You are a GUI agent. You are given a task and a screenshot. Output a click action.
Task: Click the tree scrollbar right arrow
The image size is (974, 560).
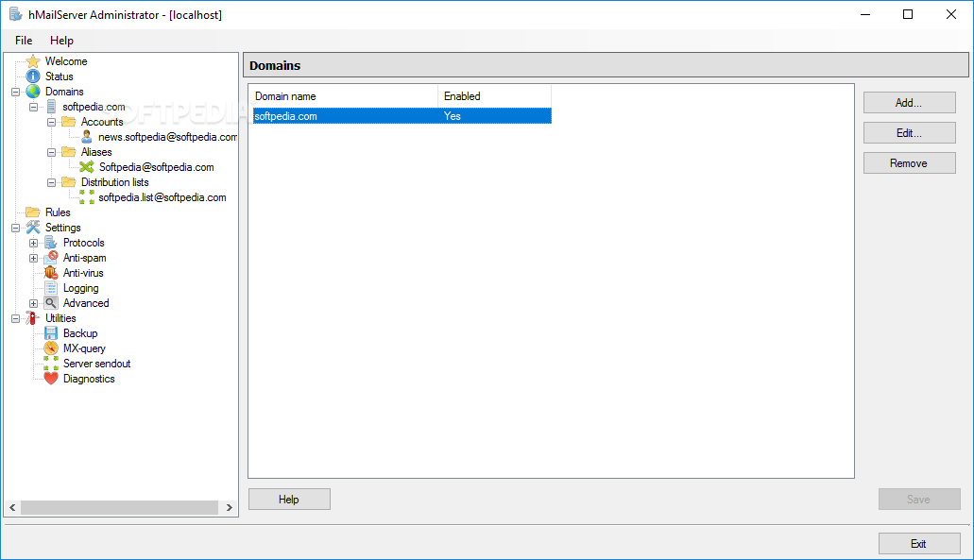(x=230, y=507)
